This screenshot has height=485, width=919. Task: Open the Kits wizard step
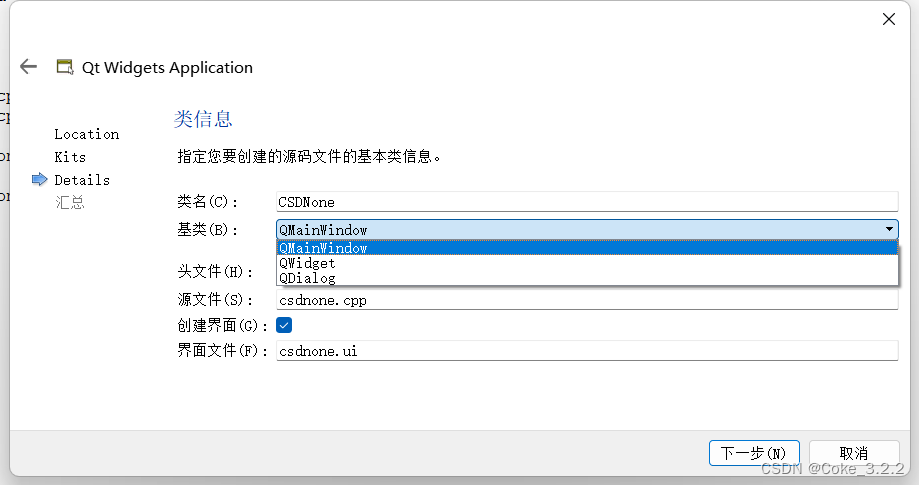tap(70, 157)
